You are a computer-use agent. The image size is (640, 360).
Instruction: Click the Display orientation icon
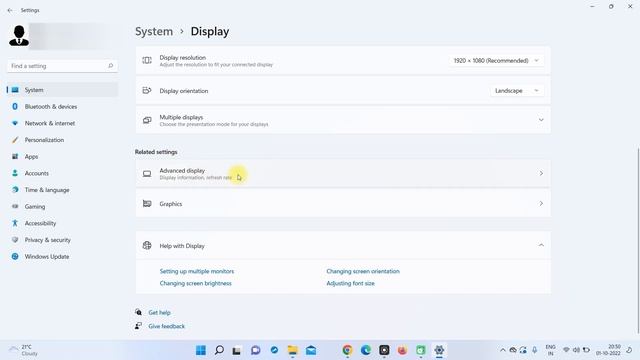pos(147,90)
